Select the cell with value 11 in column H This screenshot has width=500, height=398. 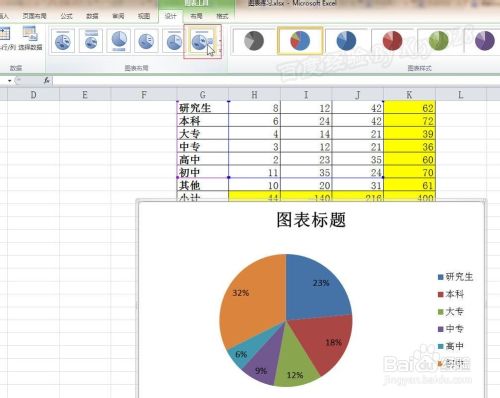[x=254, y=172]
